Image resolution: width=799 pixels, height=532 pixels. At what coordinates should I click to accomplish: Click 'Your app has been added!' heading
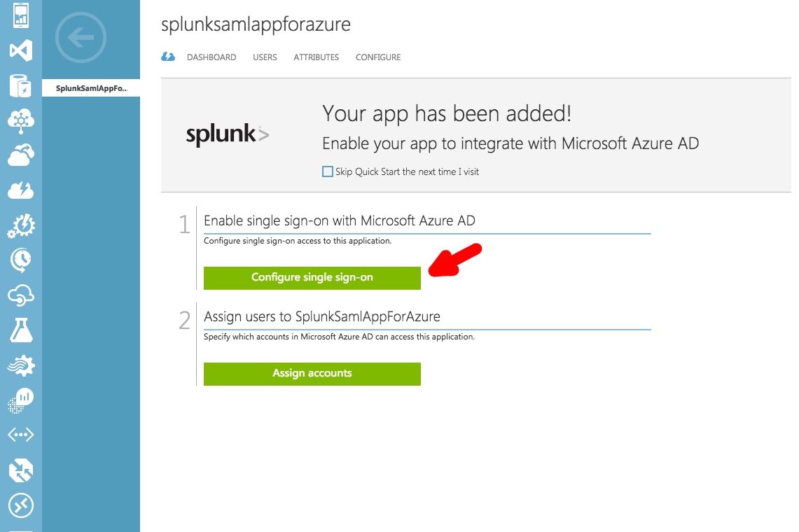point(447,113)
